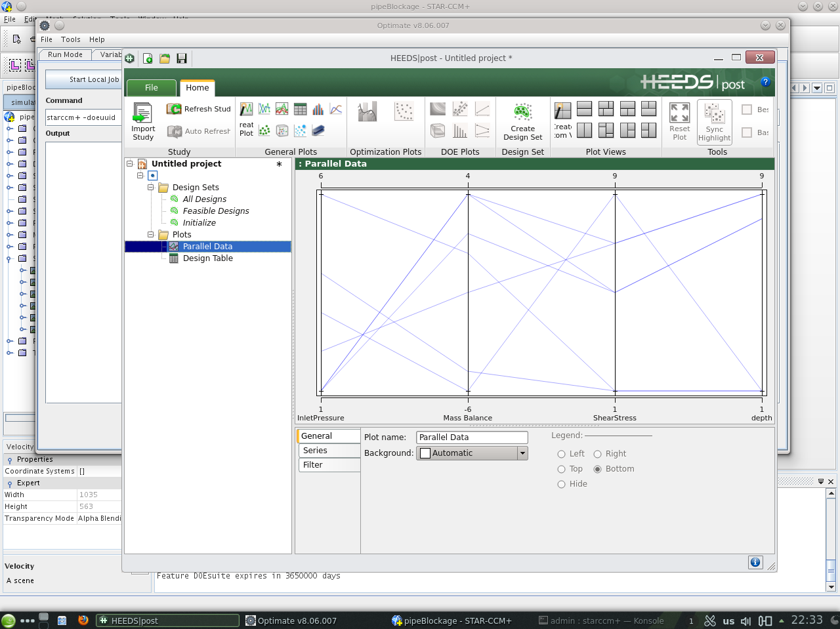Select All Designs design set
The height and width of the screenshot is (629, 840).
(204, 199)
